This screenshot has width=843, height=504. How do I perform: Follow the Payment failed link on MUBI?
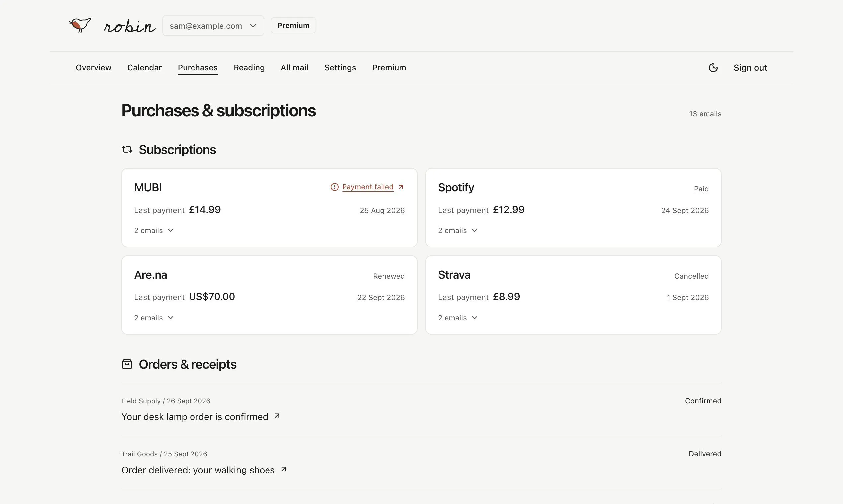coord(367,187)
